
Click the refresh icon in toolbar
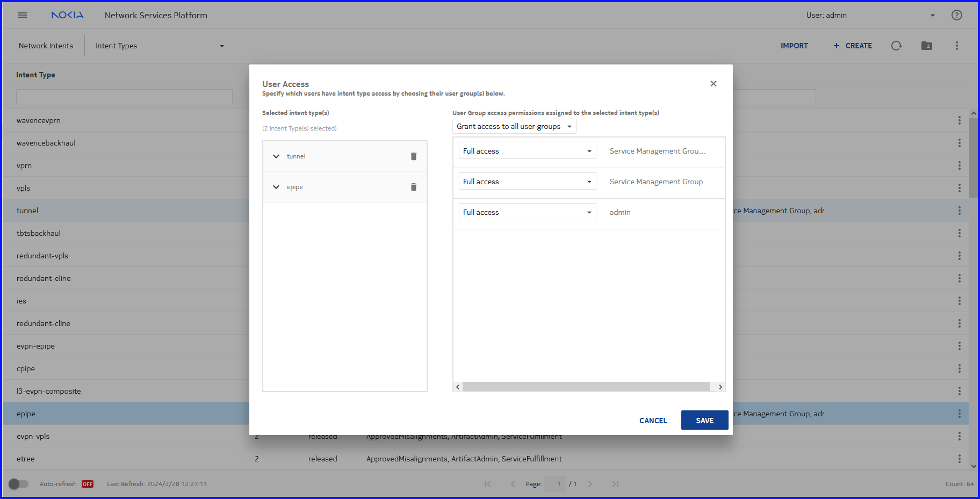[x=896, y=46]
